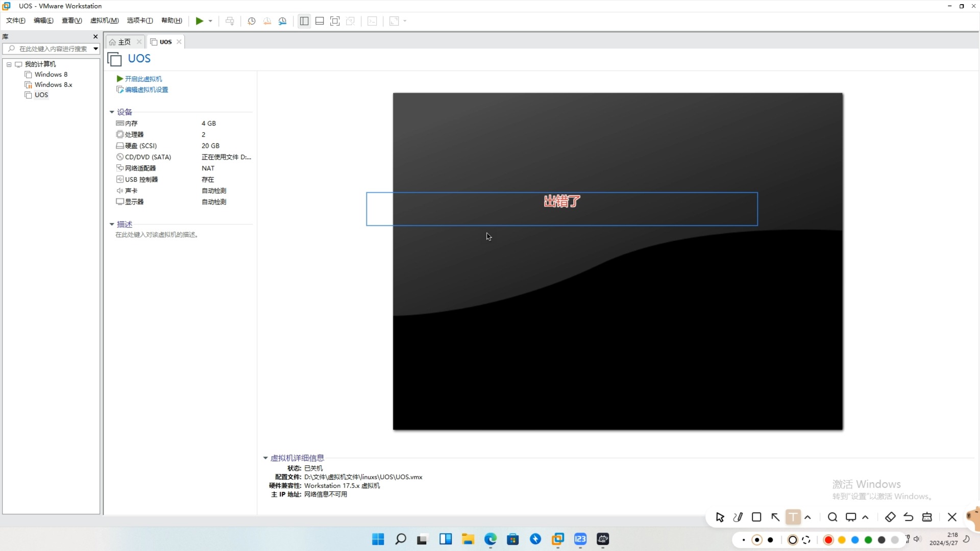Select the snapshot manager icon
980x551 pixels.
point(283,21)
